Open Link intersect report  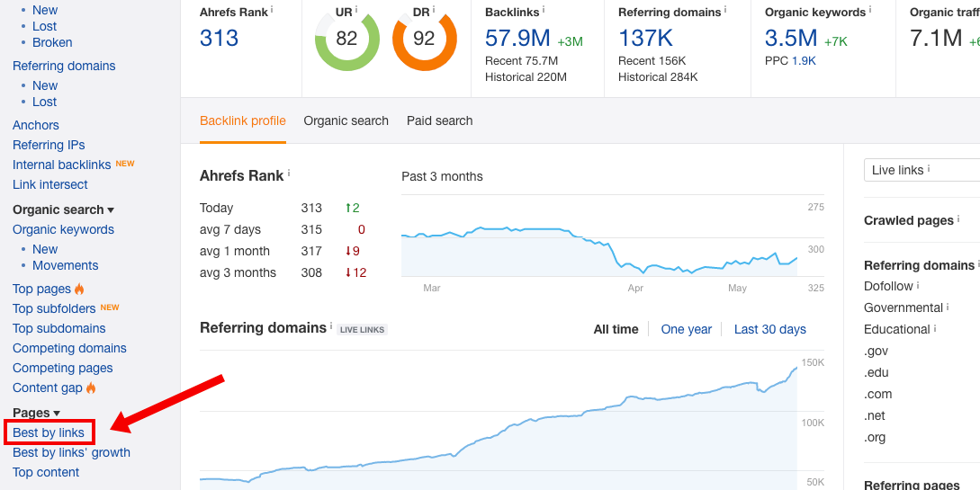click(x=50, y=185)
